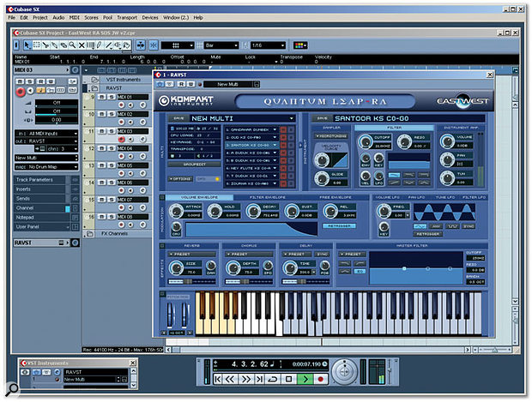Click the Filter tab header
The width and height of the screenshot is (532, 402).
click(394, 128)
